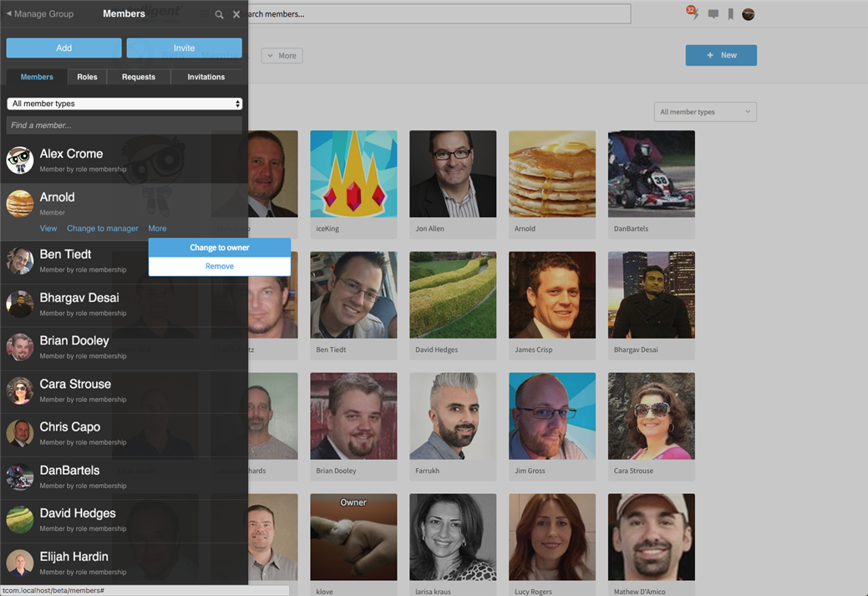Image resolution: width=868 pixels, height=596 pixels.
Task: Switch to the Invitations tab
Action: (x=206, y=77)
